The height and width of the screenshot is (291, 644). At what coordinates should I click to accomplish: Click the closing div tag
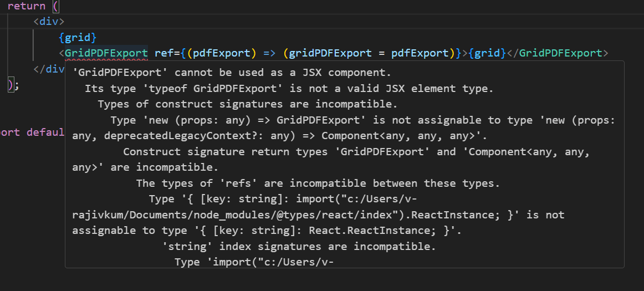coord(52,69)
